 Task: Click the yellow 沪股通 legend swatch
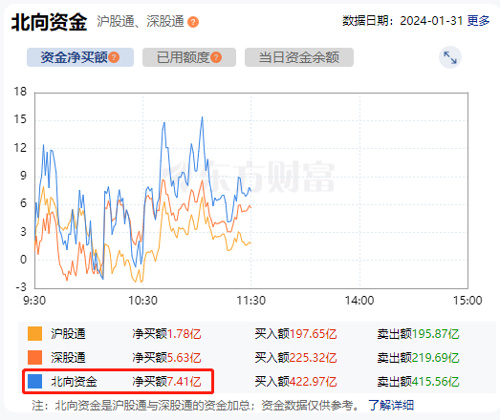coord(35,334)
